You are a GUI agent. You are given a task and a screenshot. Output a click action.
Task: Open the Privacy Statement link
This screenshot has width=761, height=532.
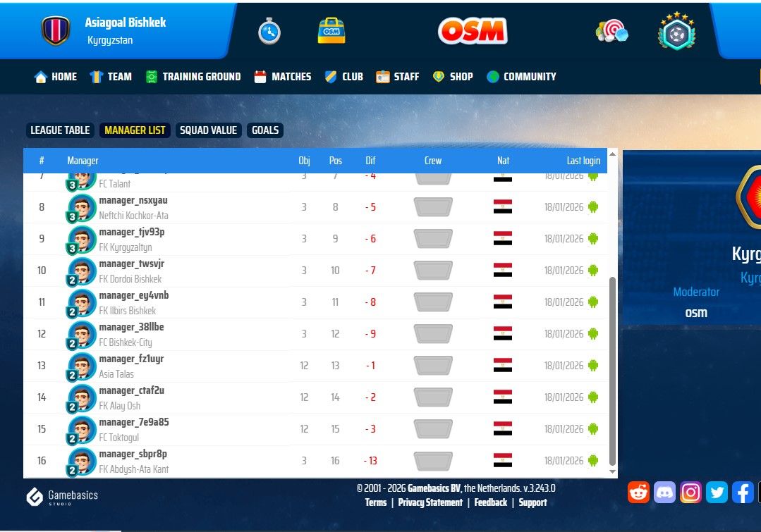pyautogui.click(x=430, y=502)
